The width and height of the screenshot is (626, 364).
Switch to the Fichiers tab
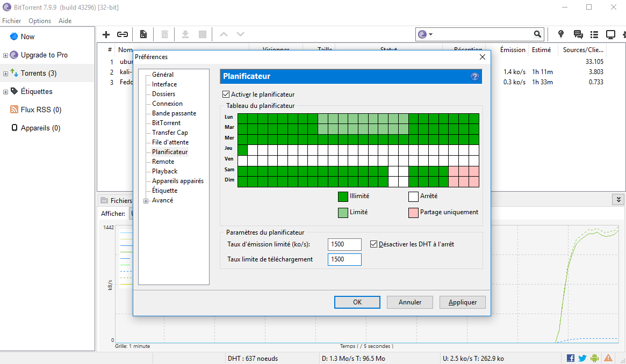[x=117, y=201]
